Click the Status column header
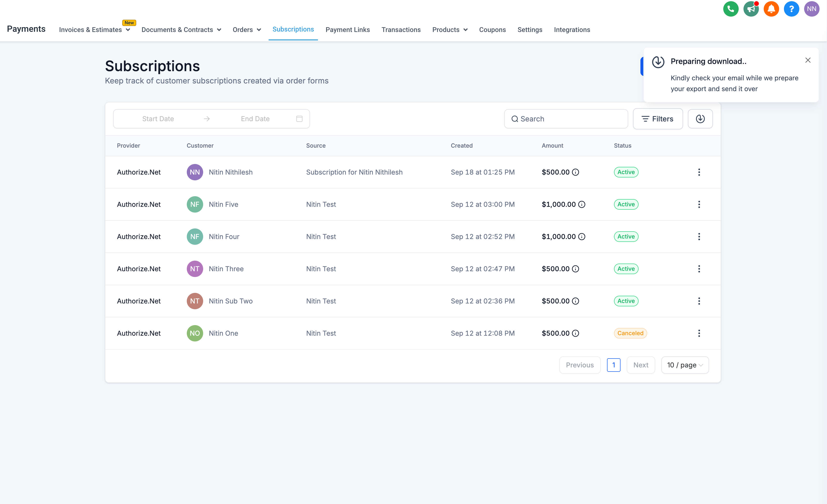The image size is (827, 504). pyautogui.click(x=622, y=145)
